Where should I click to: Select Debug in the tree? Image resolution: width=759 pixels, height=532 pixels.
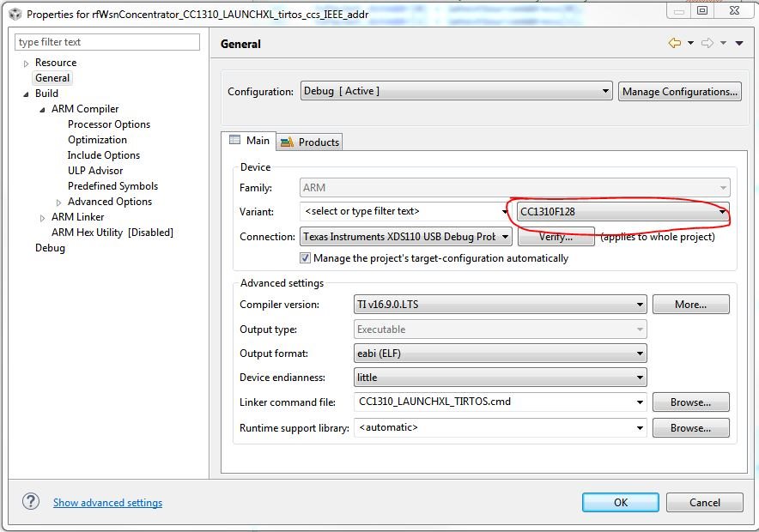coord(50,248)
